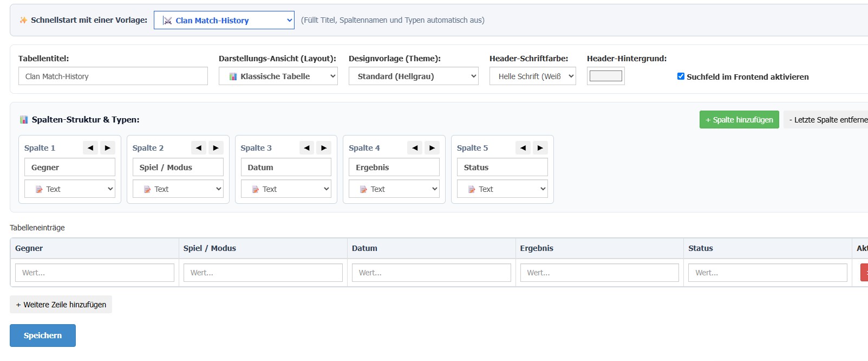Move Spalte 1 left with arrow
Viewport: 868px width, 361px height.
[90, 148]
